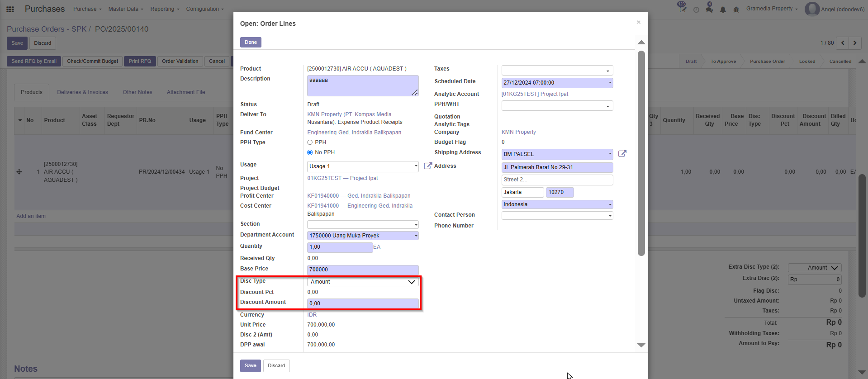Open the Purchase menu
This screenshot has height=379, width=868.
(87, 9)
